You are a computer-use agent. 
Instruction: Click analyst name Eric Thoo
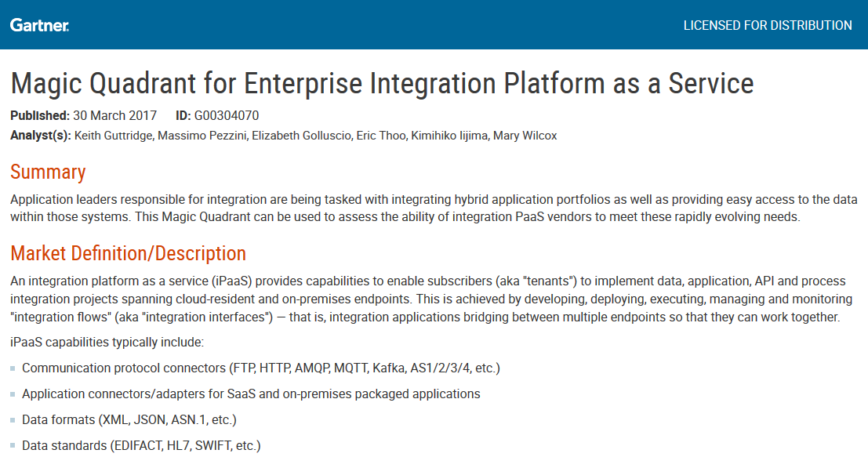[381, 136]
